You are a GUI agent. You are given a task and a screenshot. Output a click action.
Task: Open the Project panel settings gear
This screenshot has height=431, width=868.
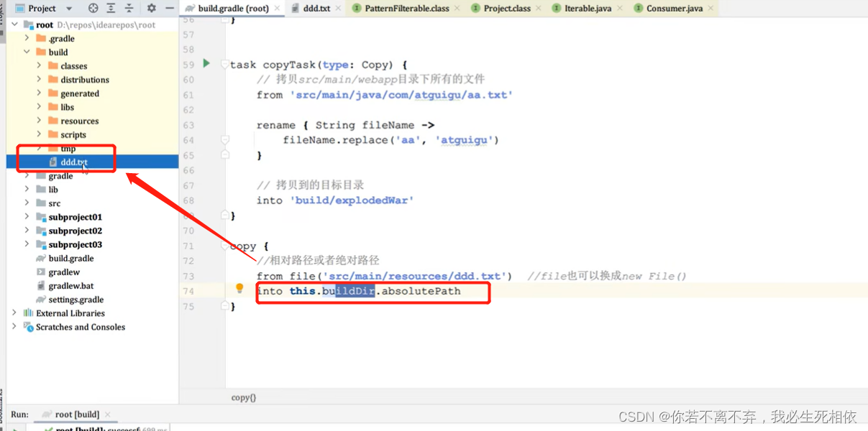[151, 9]
